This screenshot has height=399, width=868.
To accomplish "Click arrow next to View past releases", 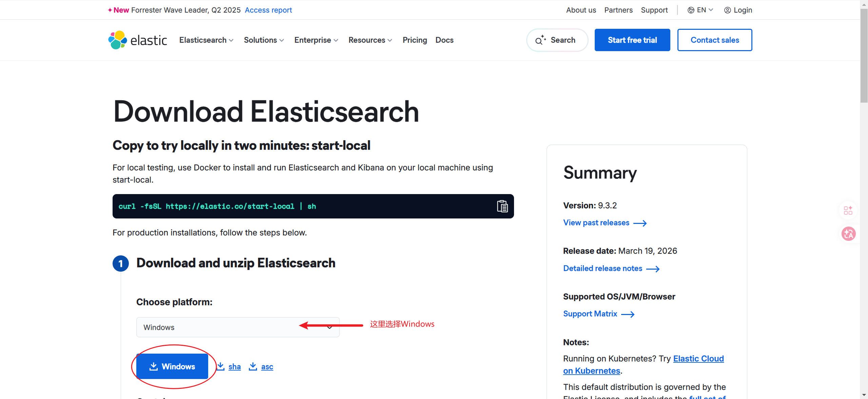I will click(x=640, y=223).
